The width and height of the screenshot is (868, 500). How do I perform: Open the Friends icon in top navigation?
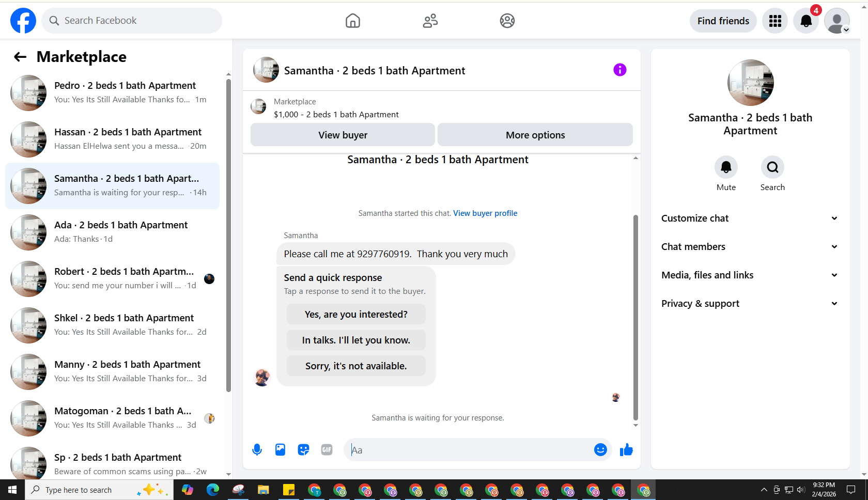(430, 21)
